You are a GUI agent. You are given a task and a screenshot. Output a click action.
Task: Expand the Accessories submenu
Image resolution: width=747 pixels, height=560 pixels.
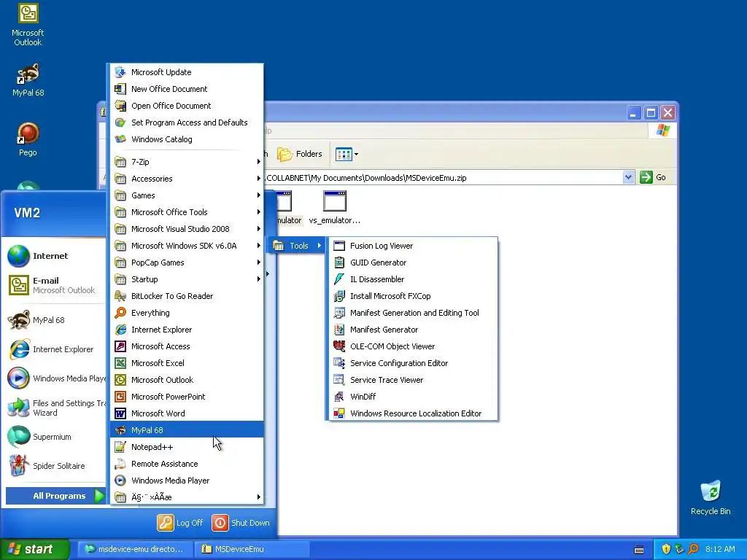186,179
